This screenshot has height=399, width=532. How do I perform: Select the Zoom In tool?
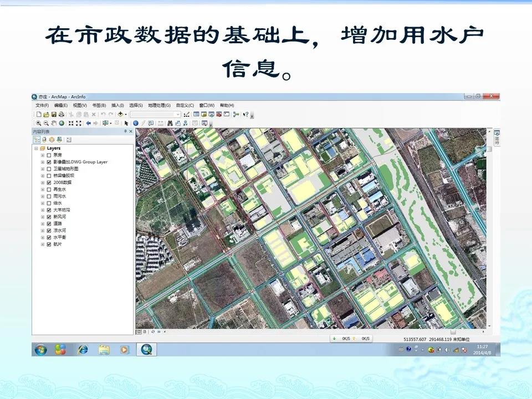tap(38, 123)
